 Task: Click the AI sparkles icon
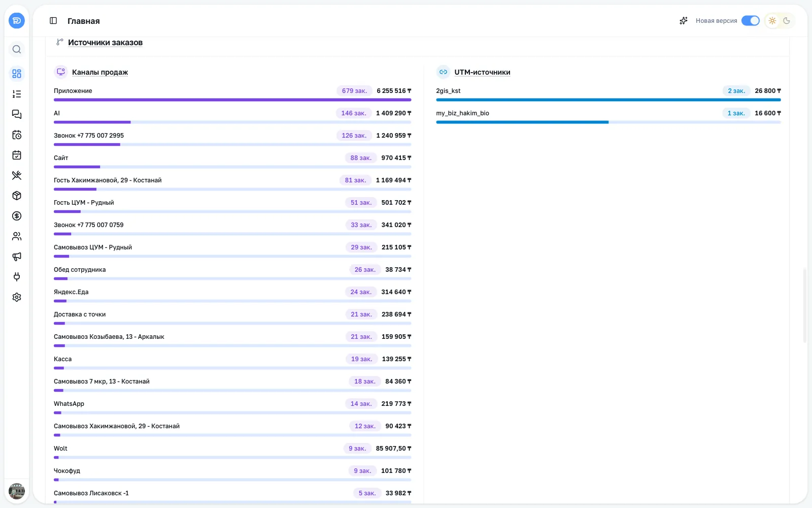click(684, 21)
